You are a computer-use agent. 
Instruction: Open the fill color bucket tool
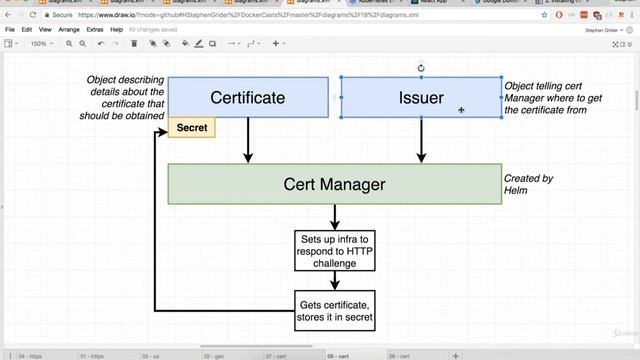(185, 43)
